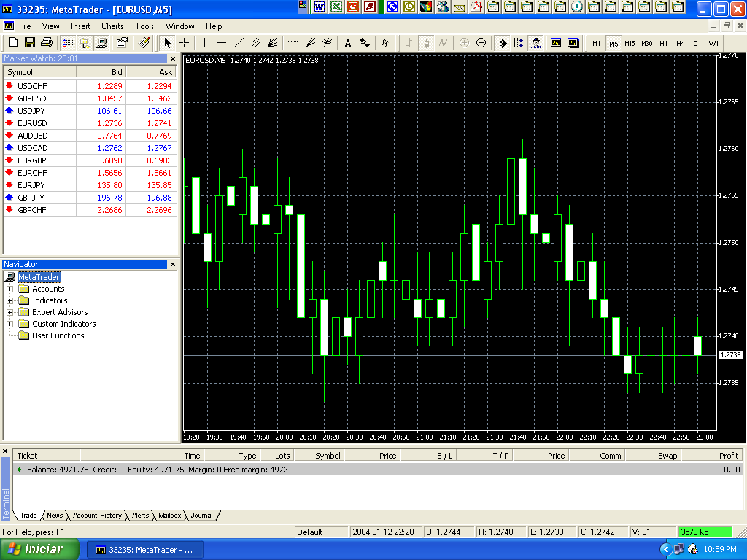
Task: Select the EURUSD row in Market Watch
Action: (90, 122)
